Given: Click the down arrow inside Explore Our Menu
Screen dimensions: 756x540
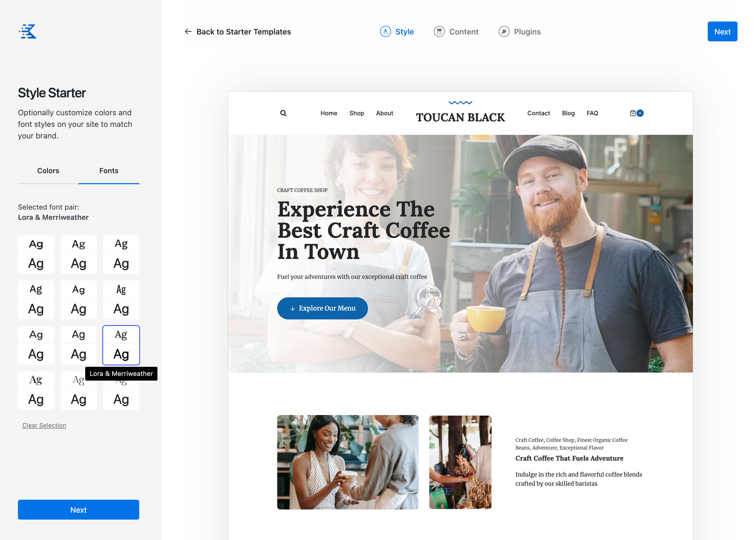Looking at the screenshot, I should (293, 308).
